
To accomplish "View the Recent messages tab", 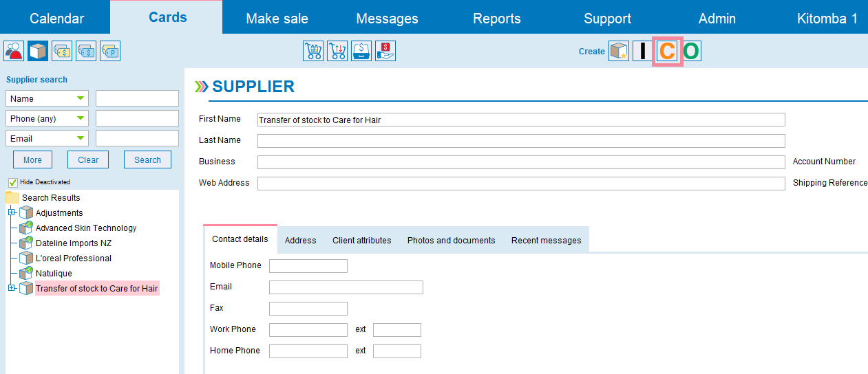I will click(547, 240).
